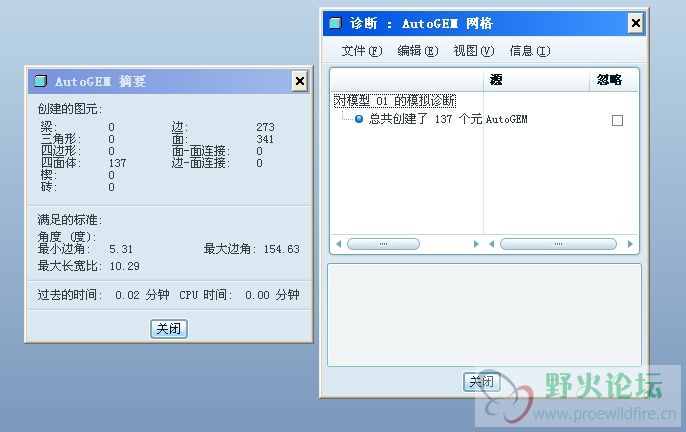686x432 pixels.
Task: Click the CPU 时间 value 0.00 分钟
Action: coord(272,295)
